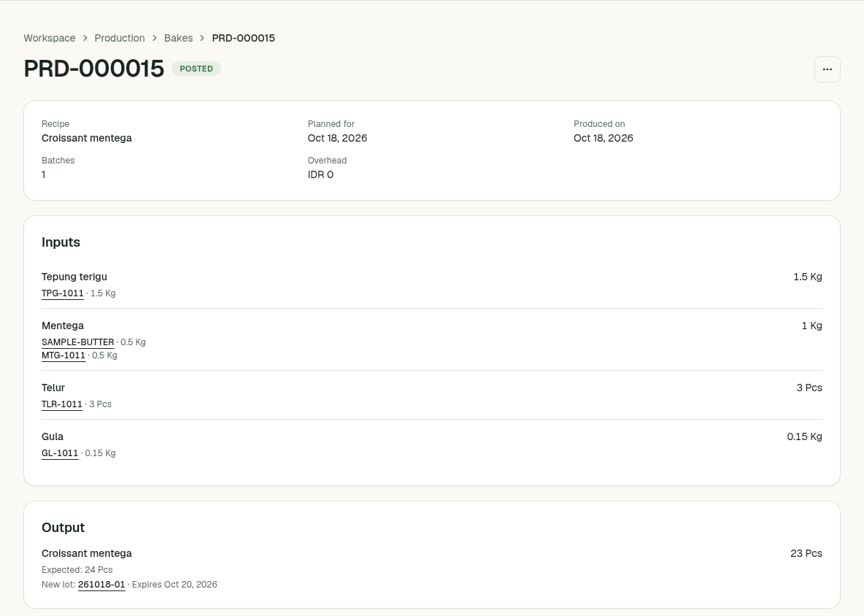Click the Mentega input name
The image size is (864, 616).
pos(63,326)
